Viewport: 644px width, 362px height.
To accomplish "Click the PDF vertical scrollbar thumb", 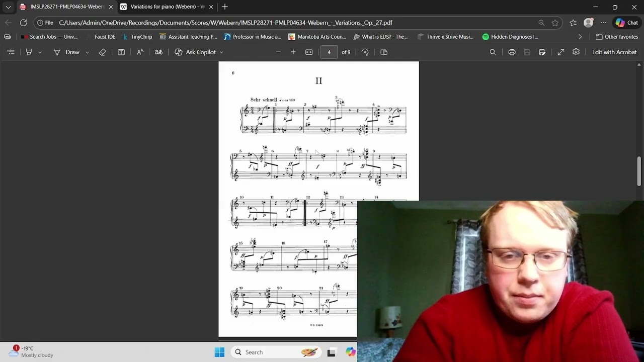I will pyautogui.click(x=639, y=171).
